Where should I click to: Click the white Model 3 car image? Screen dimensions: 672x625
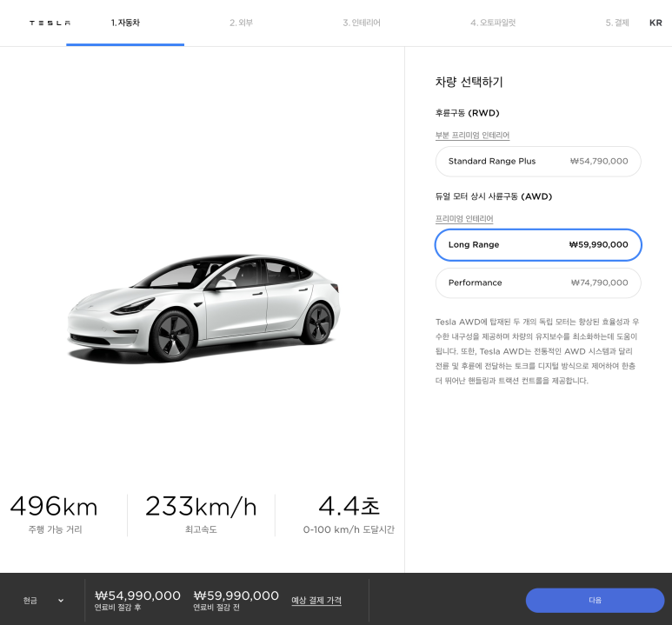point(204,308)
